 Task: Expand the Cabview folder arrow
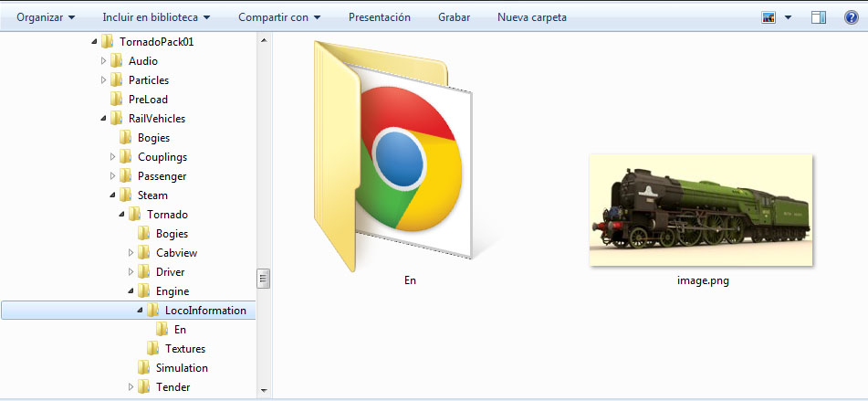131,253
